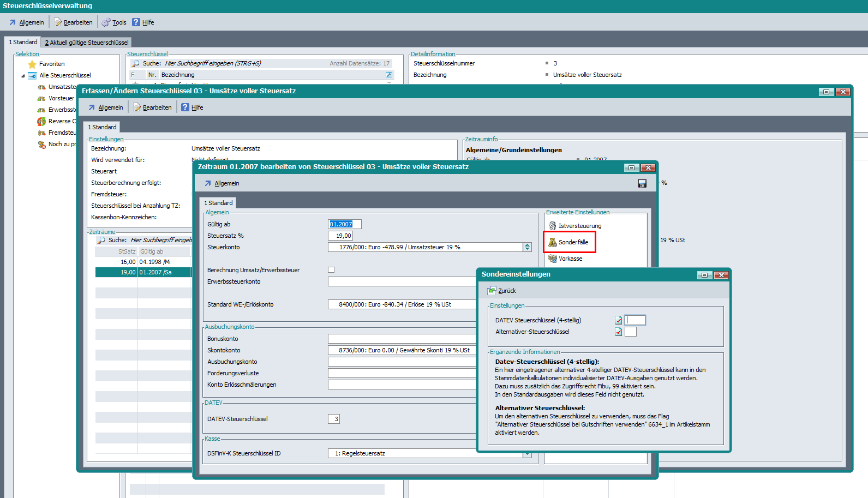Toggle Berechnung Umsatz/Erwerbssteuer checkbox
This screenshot has height=498, width=868.
pos(331,270)
